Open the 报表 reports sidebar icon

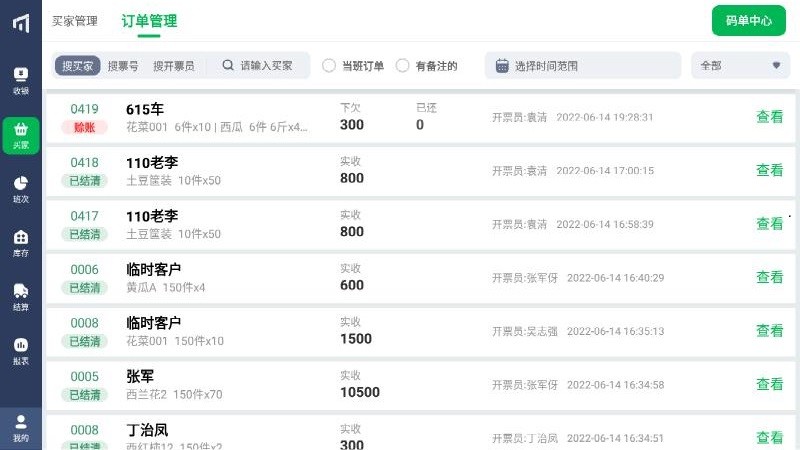tap(20, 352)
